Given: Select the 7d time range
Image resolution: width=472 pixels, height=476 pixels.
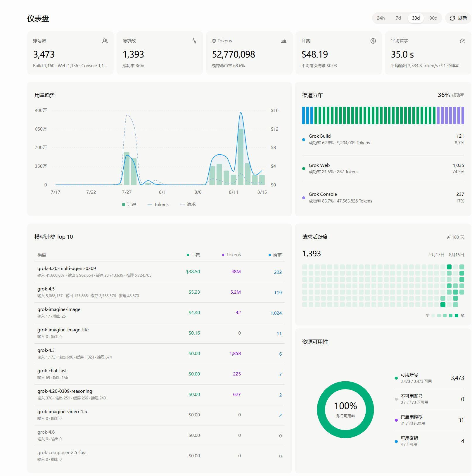Looking at the screenshot, I should pos(398,18).
